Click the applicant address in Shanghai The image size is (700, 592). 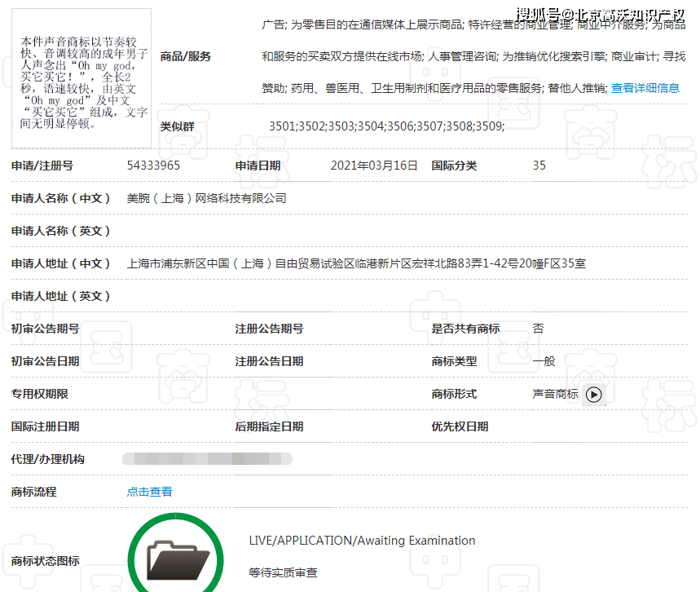coord(356,263)
